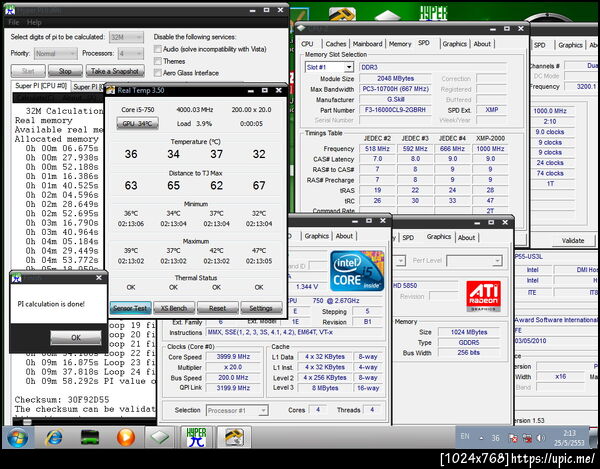
Task: Open the File menu in Hyper PI
Action: tap(13, 23)
